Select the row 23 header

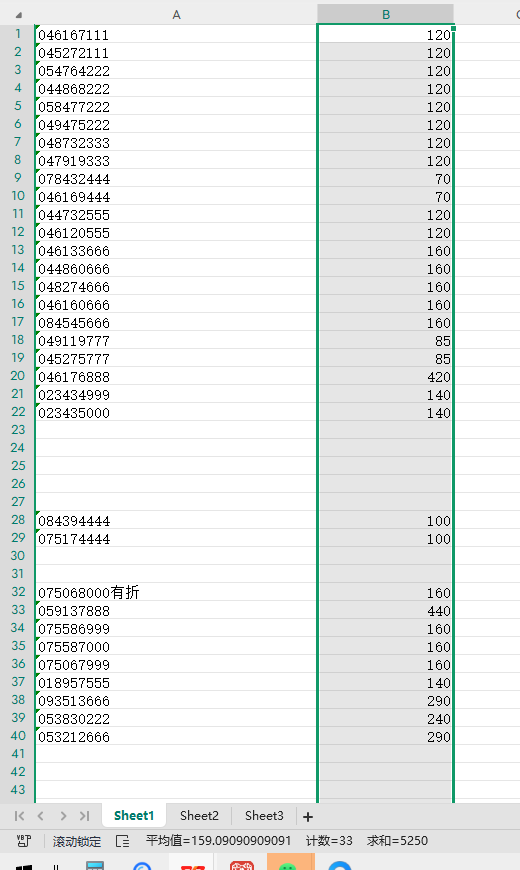pos(18,429)
